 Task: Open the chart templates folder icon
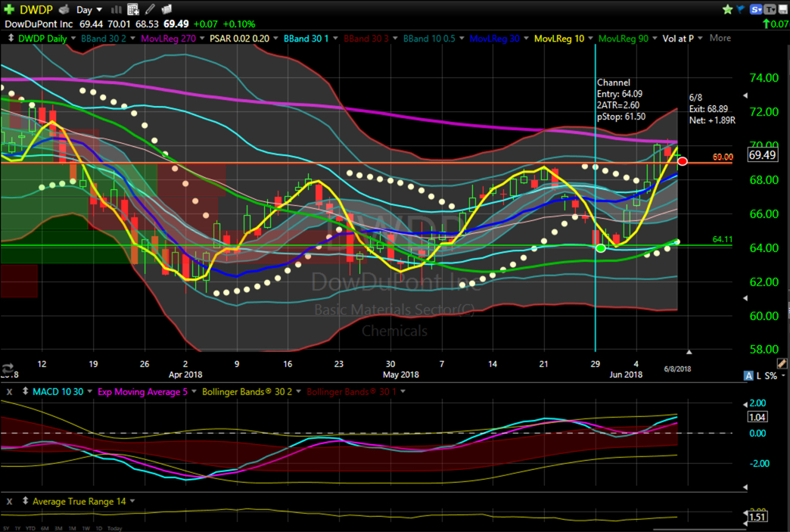pos(166,9)
